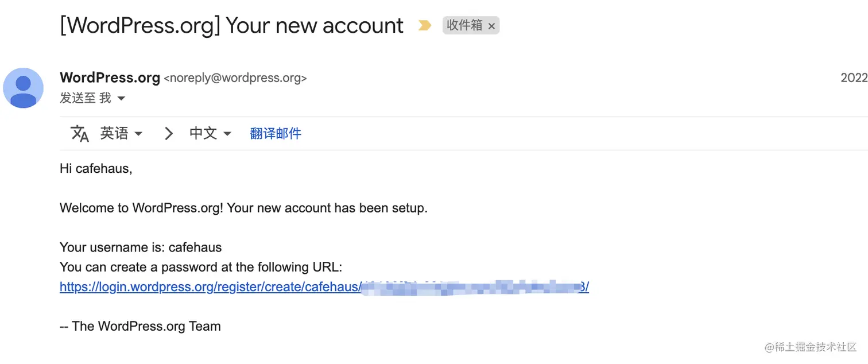Click the sender's profile avatar
868x364 pixels.
(23, 88)
